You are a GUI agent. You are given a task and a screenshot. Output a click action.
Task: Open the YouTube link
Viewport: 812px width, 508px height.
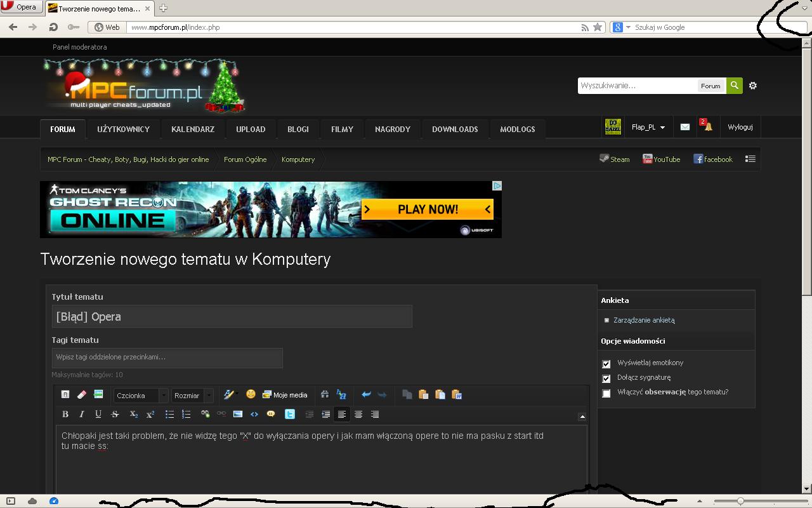point(661,159)
